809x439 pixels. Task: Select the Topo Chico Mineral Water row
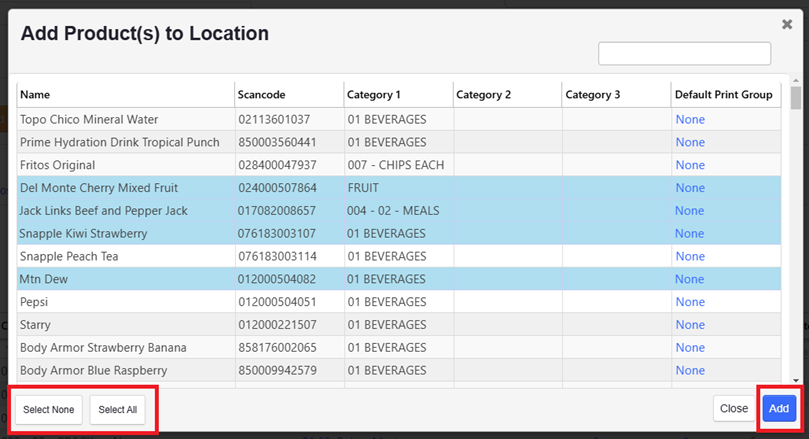tap(399, 119)
